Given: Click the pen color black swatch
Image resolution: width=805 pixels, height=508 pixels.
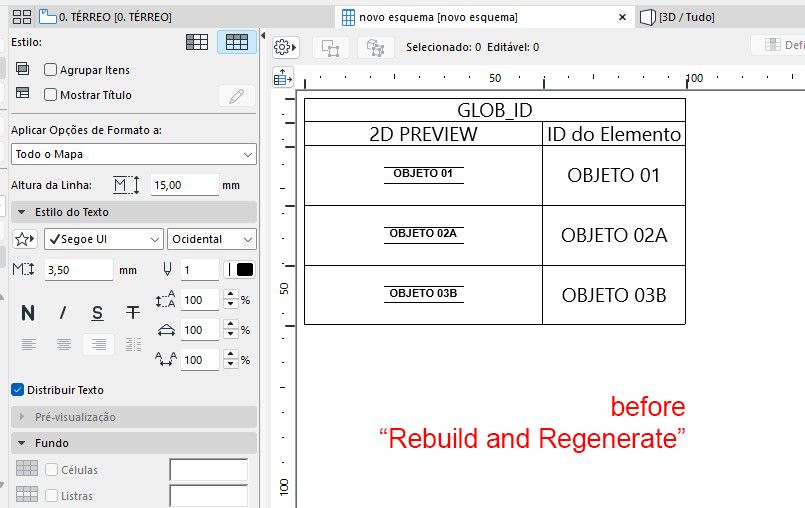Looking at the screenshot, I should [245, 270].
